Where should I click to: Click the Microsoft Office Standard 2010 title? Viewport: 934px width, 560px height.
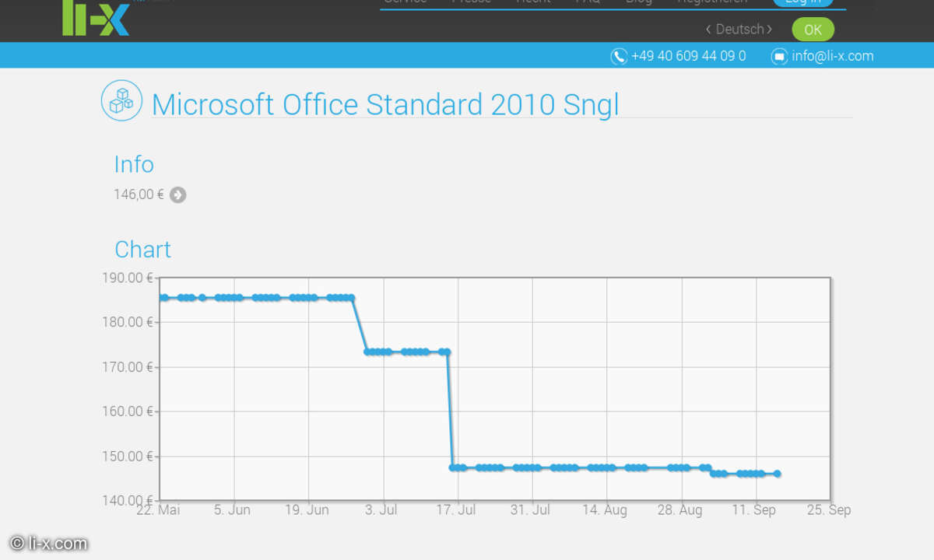pyautogui.click(x=385, y=104)
